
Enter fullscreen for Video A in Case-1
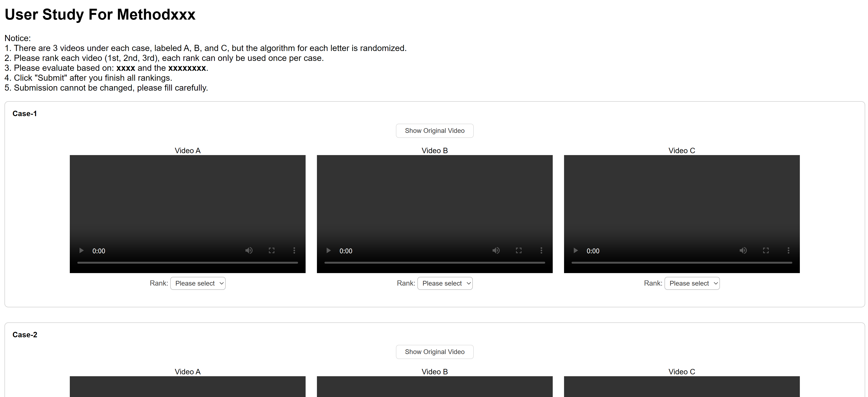tap(272, 251)
